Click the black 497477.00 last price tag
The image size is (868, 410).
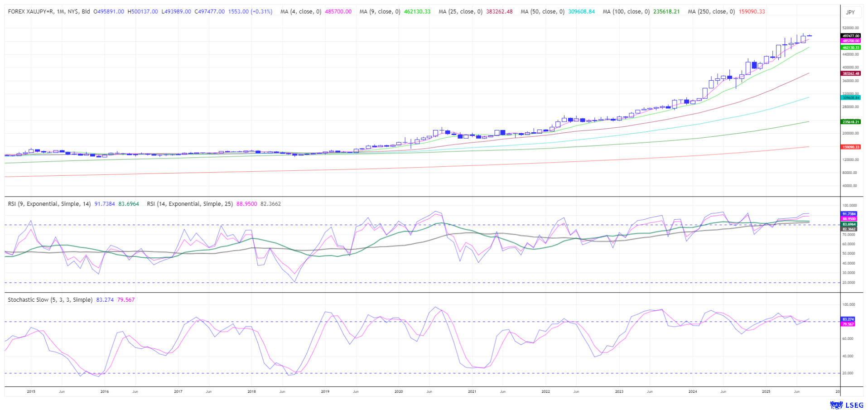[850, 36]
